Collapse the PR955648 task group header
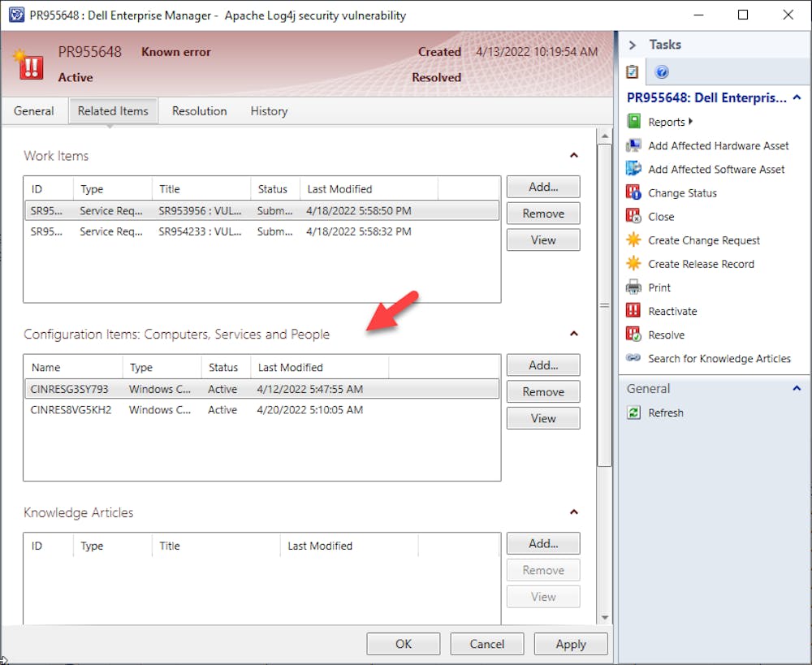The image size is (812, 665). (797, 97)
